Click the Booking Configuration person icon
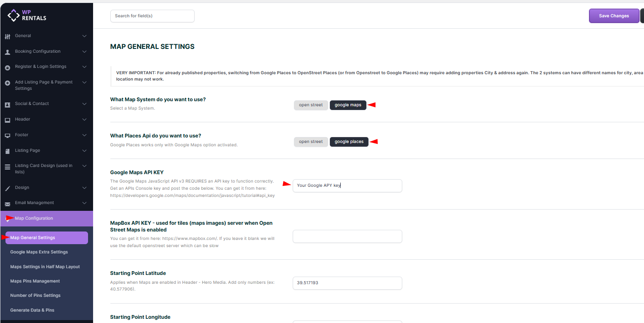 [7, 52]
